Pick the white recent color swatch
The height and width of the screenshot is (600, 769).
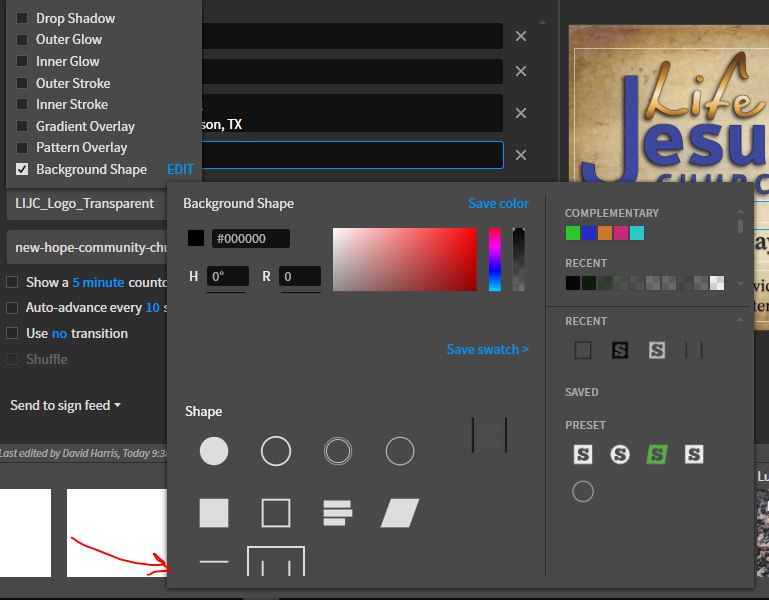pyautogui.click(x=717, y=283)
